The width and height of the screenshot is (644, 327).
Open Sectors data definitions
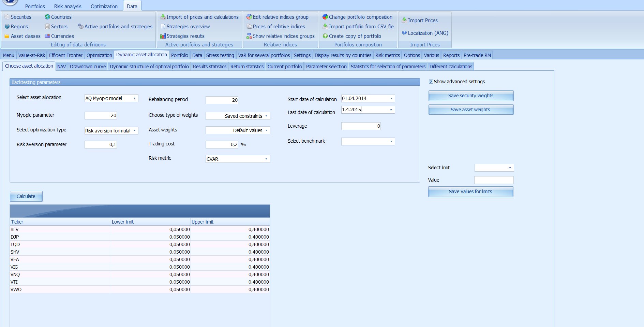coord(56,27)
